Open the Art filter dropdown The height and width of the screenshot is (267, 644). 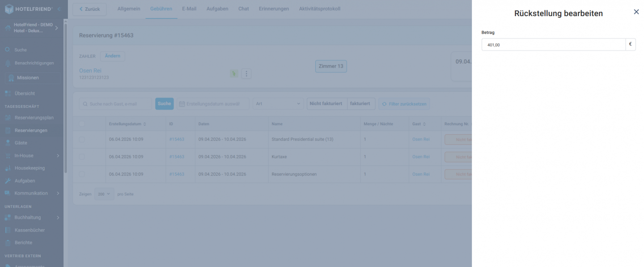[x=278, y=104]
